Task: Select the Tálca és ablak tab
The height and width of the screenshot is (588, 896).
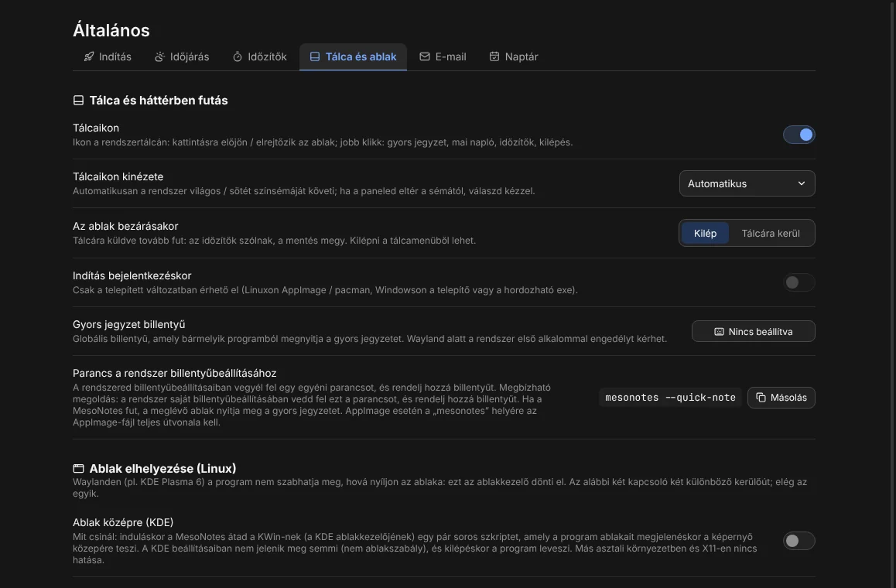Action: (353, 56)
